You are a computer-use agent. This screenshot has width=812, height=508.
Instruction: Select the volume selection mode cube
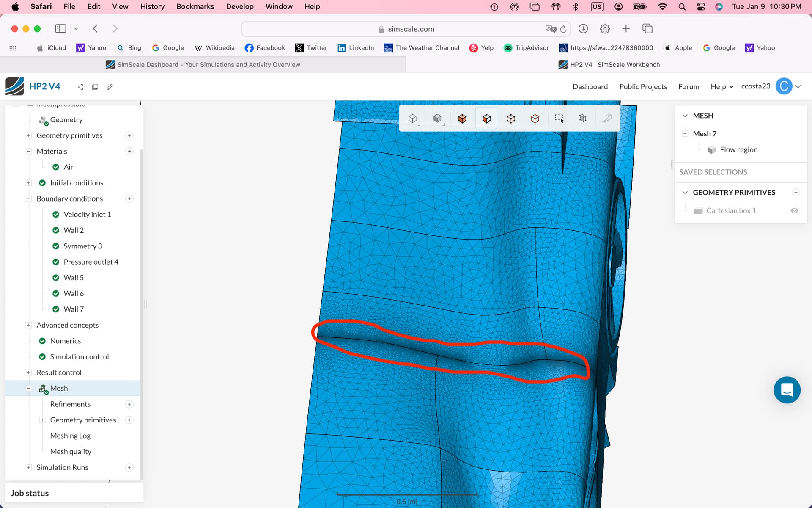tap(462, 119)
